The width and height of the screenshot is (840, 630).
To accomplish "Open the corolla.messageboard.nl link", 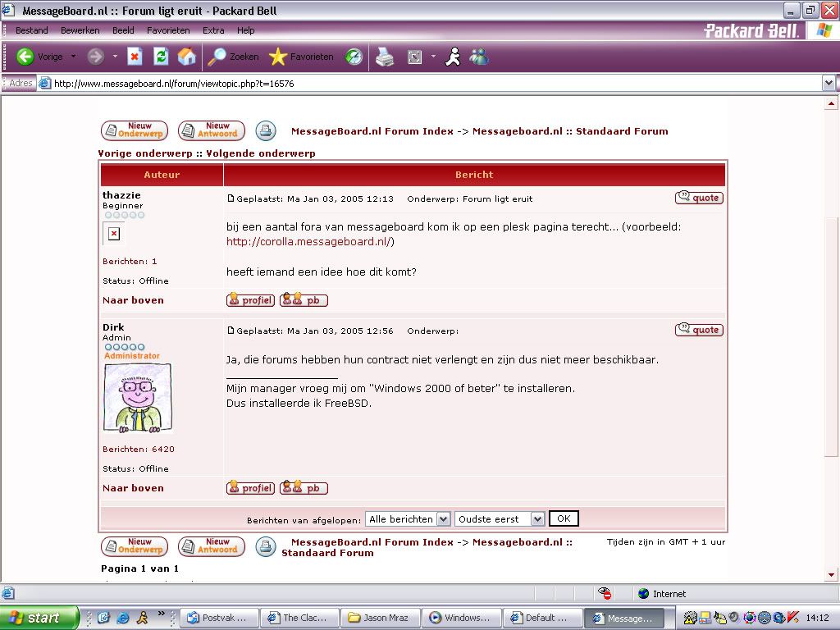I will pyautogui.click(x=308, y=242).
